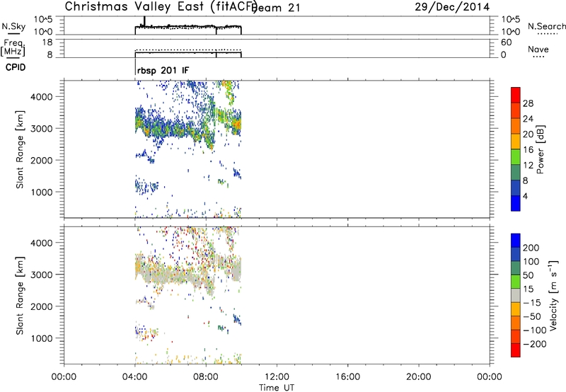This screenshot has height=392, width=566.
Task: Click the '04:00' time axis label
Action: 134,377
